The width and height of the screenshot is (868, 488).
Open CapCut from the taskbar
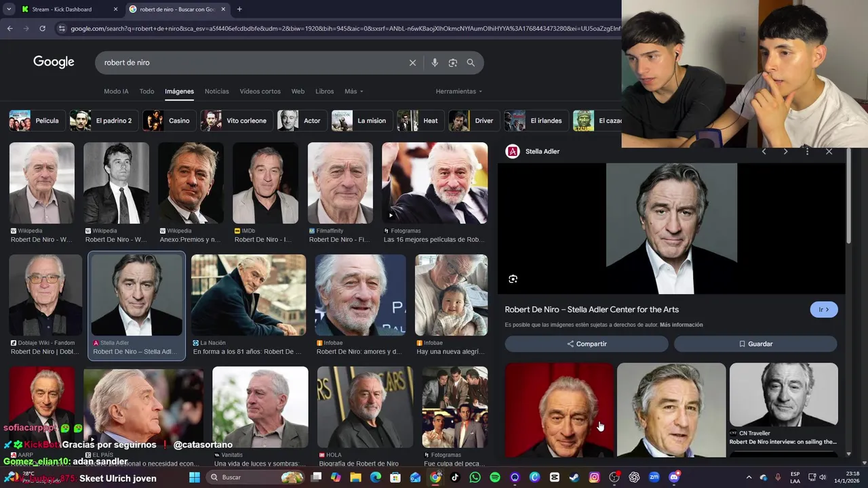(554, 477)
